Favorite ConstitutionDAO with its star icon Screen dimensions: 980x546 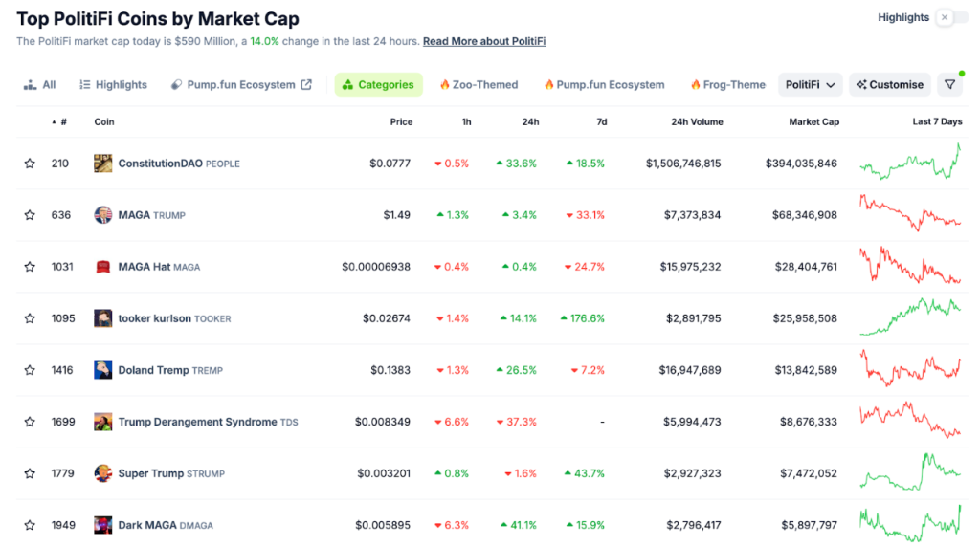[30, 164]
